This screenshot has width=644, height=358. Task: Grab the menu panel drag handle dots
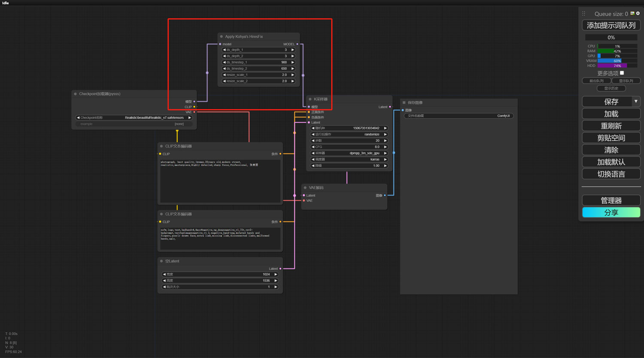[x=584, y=14]
